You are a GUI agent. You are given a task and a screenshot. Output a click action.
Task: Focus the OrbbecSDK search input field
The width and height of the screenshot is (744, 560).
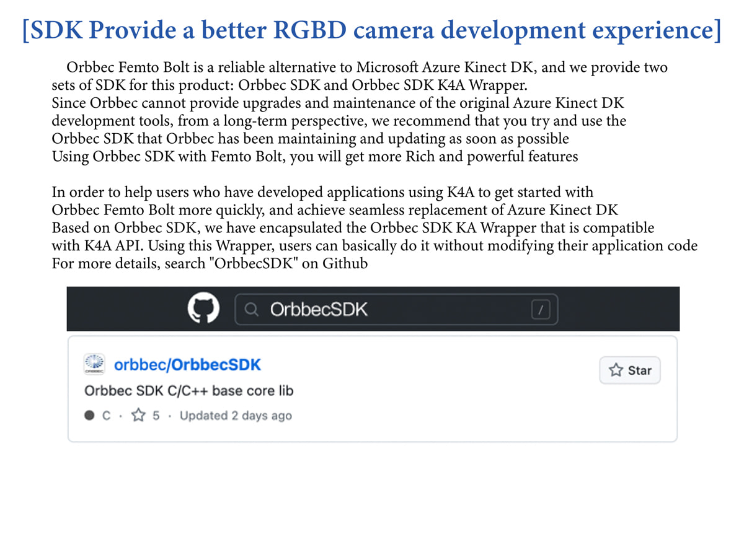[x=384, y=310]
